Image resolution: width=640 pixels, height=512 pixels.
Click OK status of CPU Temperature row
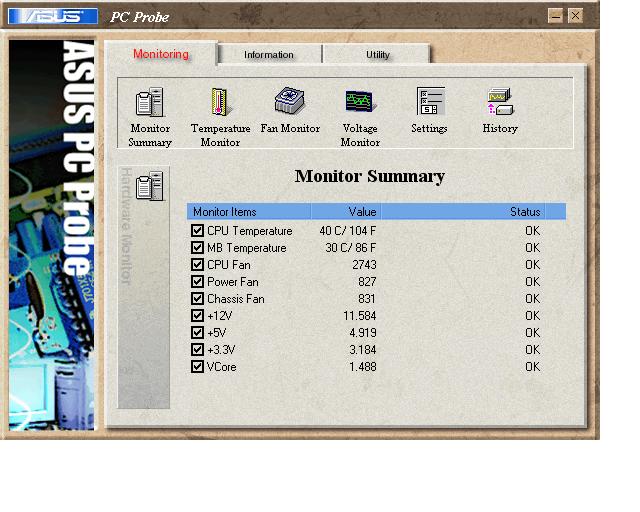tap(532, 231)
